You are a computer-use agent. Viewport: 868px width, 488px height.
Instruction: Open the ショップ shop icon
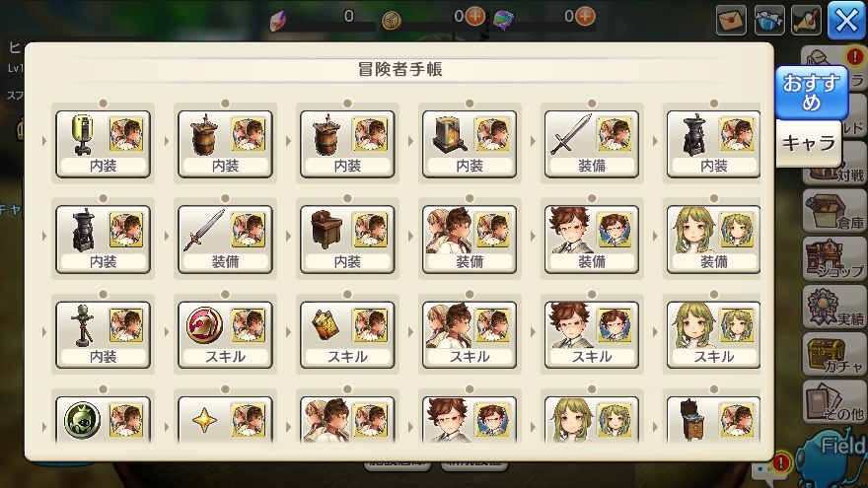[x=834, y=259]
